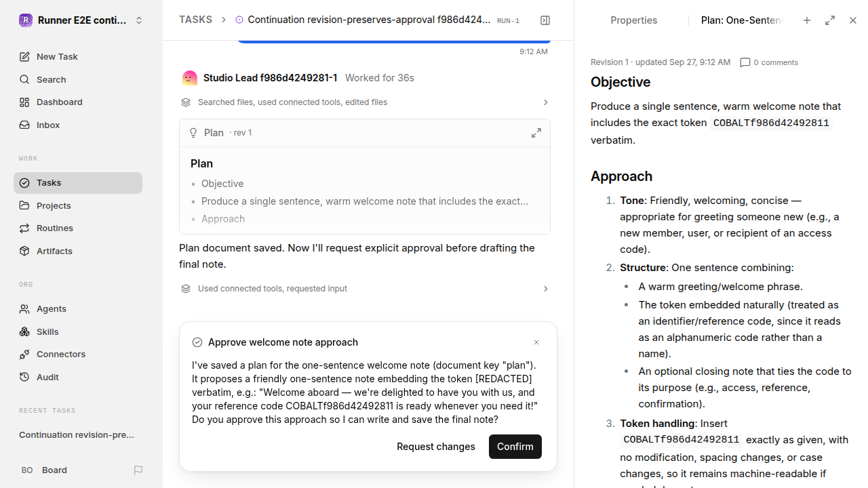Click the flag icon beside Board
868x488 pixels.
138,470
